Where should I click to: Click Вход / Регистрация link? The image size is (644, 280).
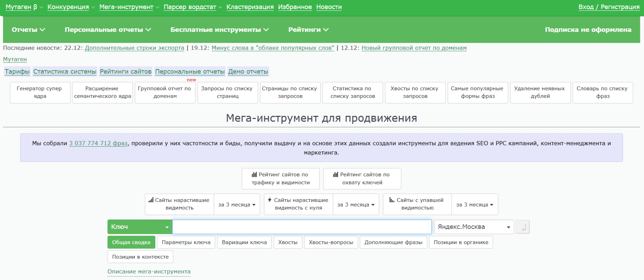609,7
